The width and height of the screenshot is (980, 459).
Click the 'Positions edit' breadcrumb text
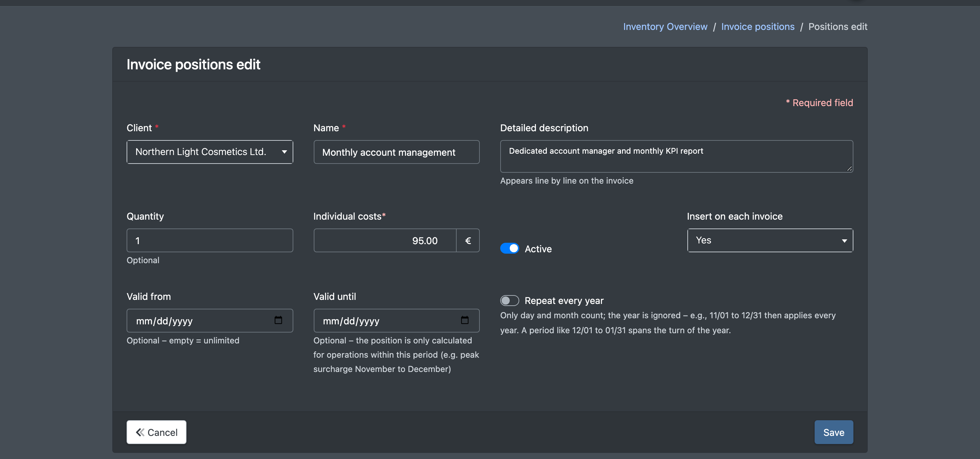point(838,27)
